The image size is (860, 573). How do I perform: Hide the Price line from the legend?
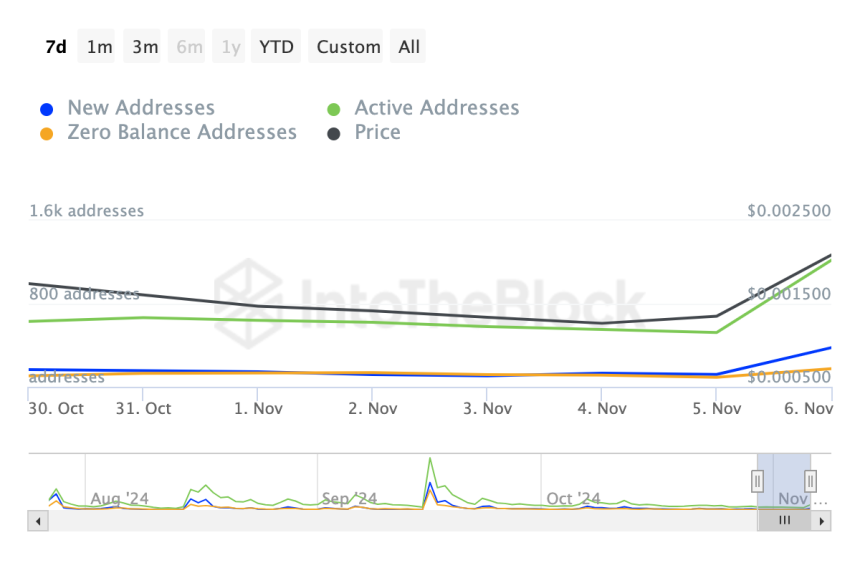tap(377, 132)
